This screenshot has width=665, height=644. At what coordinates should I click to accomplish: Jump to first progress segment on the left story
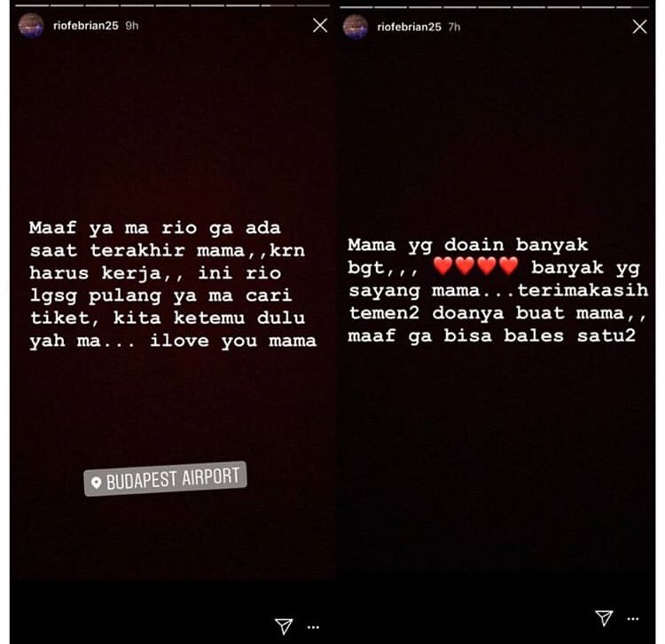click(32, 5)
